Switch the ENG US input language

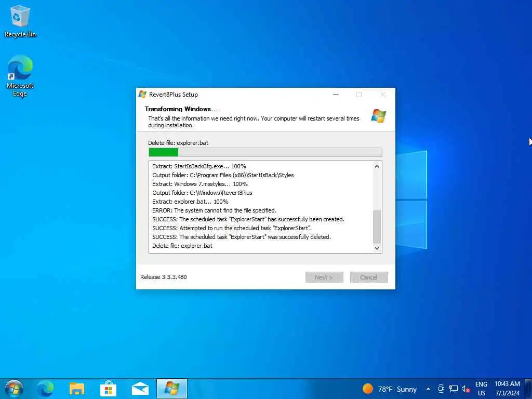point(481,389)
